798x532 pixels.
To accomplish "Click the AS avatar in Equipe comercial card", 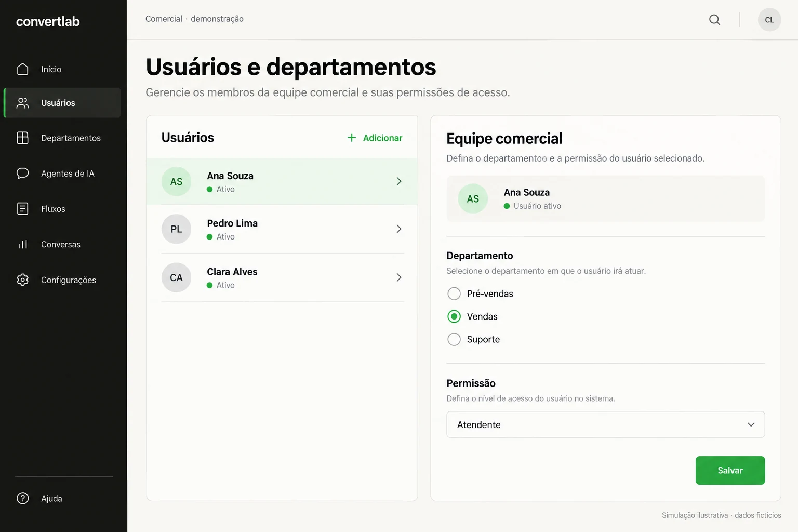I will [473, 199].
